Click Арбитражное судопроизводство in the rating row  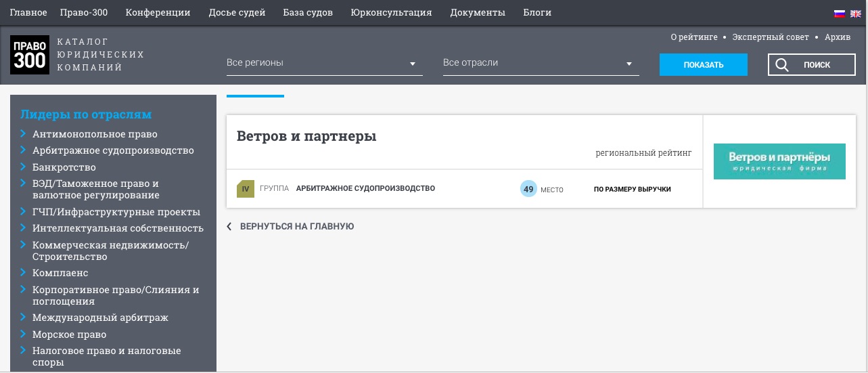(x=365, y=189)
